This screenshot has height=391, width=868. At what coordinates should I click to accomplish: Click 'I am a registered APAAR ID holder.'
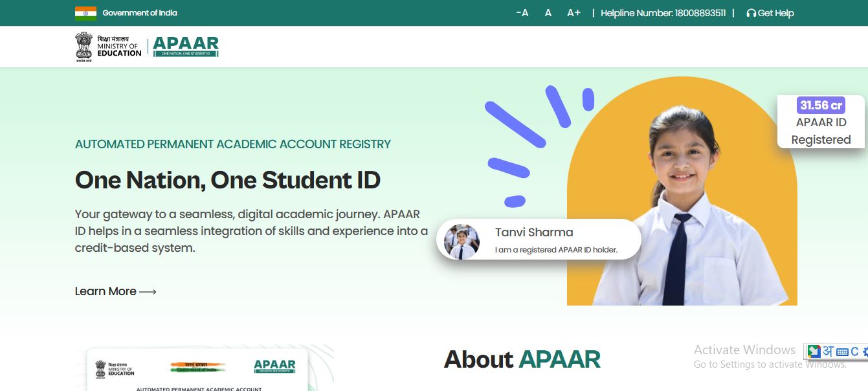(557, 250)
